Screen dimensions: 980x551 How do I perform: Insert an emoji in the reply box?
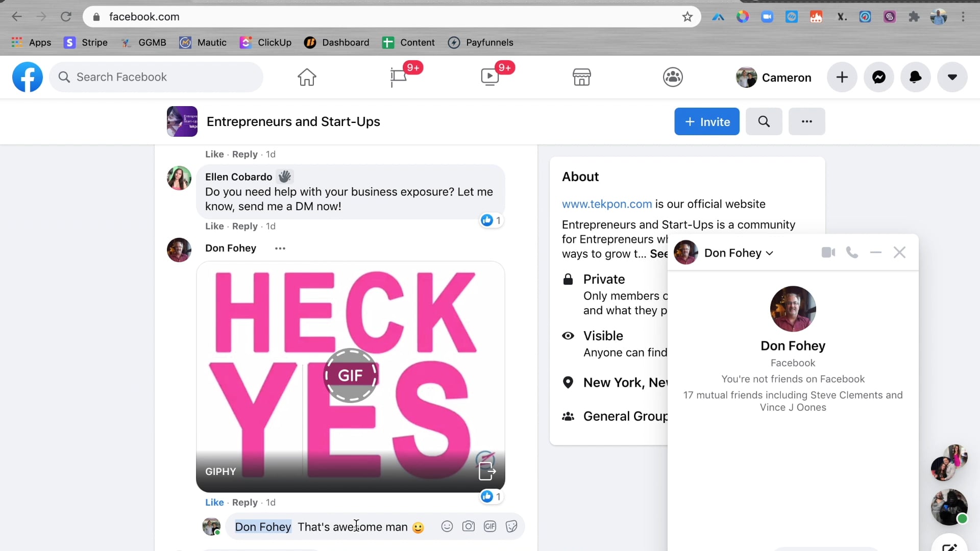(x=447, y=527)
